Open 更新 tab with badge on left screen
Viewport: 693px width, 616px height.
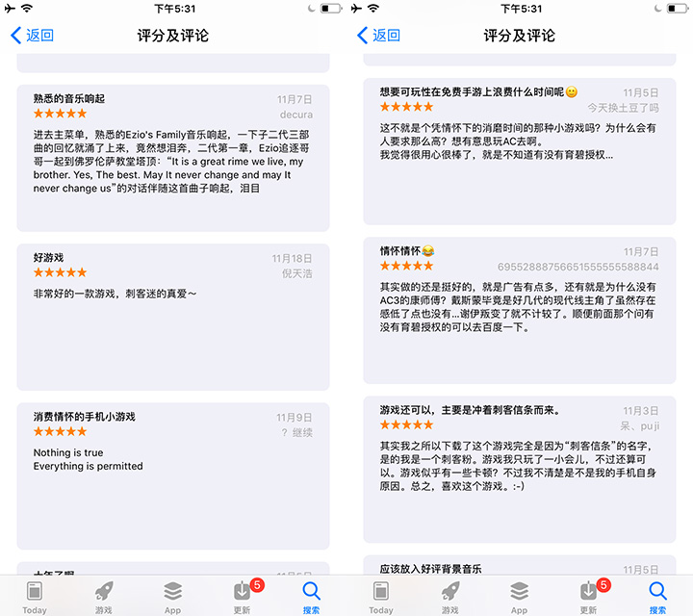pos(243,597)
